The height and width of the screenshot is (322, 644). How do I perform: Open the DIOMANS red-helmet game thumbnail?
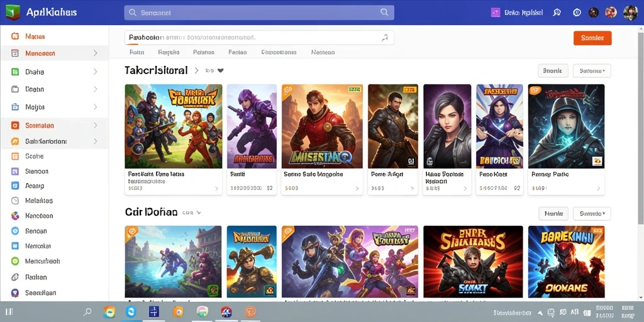pos(566,262)
